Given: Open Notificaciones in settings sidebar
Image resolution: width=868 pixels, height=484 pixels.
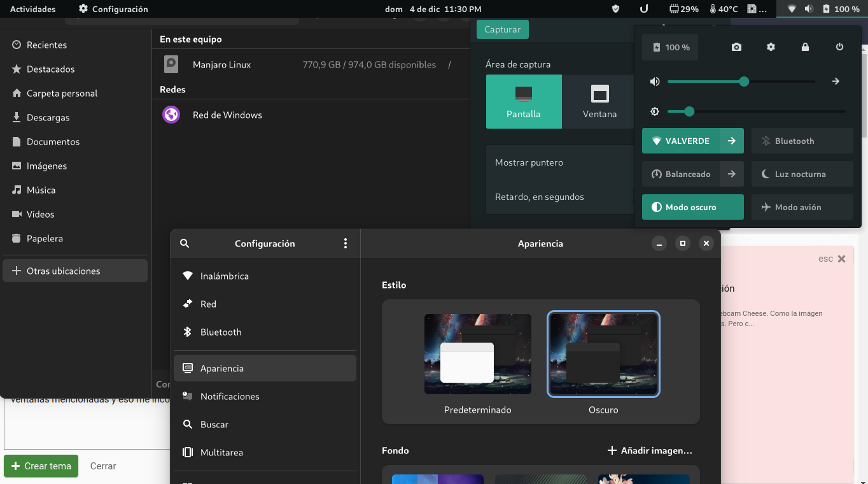Looking at the screenshot, I should click(230, 396).
